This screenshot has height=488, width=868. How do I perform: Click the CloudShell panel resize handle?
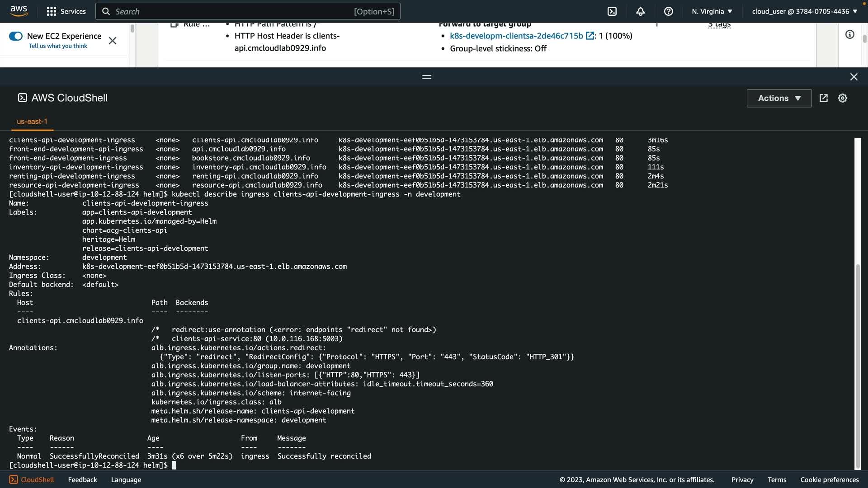[x=426, y=77]
